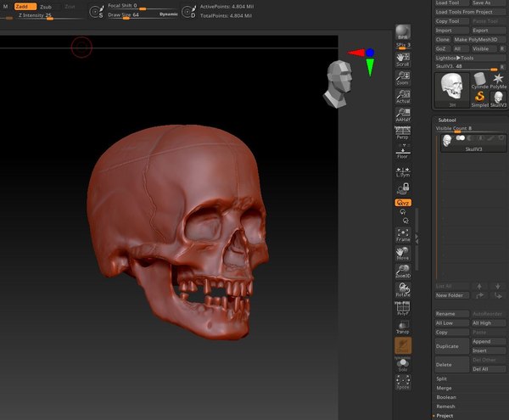The image size is (509, 420).
Task: Click the Copy Tool button
Action: pos(452,21)
